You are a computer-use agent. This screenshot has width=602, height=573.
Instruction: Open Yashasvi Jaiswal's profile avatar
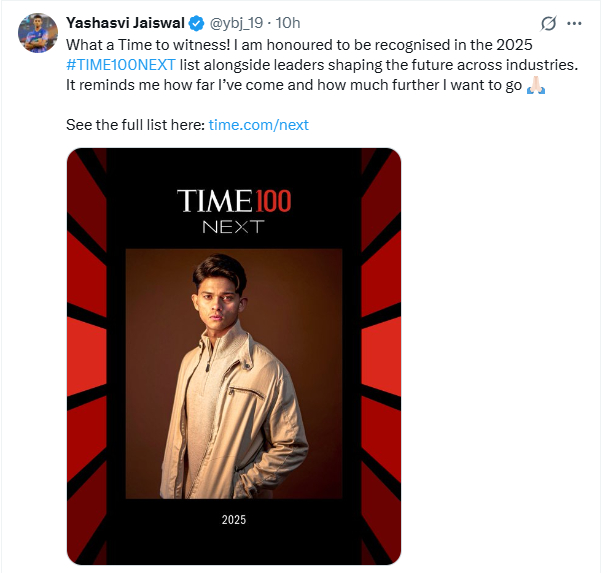coord(38,34)
